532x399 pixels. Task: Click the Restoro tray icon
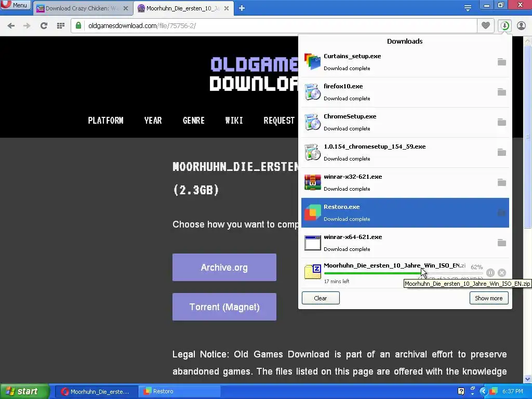(494, 391)
